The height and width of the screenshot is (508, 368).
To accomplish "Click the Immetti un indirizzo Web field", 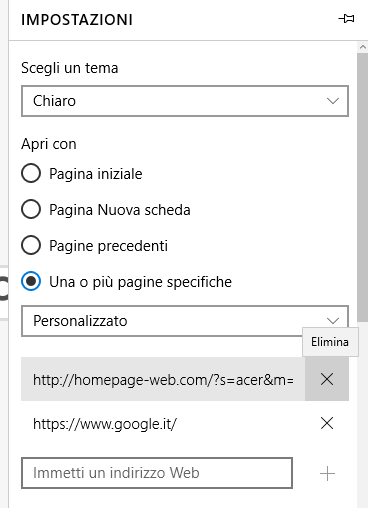I will 157,473.
